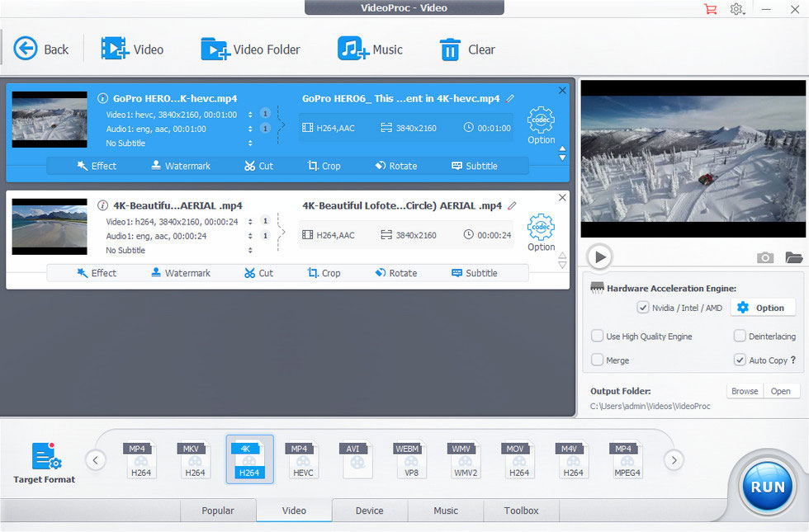Select 4K H264 format preset
This screenshot has height=532, width=809.
click(249, 460)
